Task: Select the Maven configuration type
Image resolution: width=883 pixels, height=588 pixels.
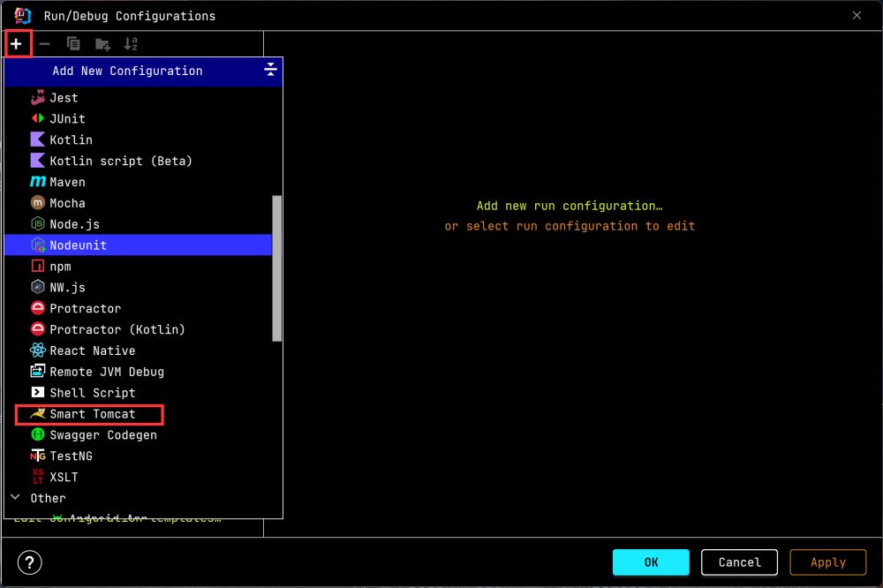Action: tap(67, 182)
